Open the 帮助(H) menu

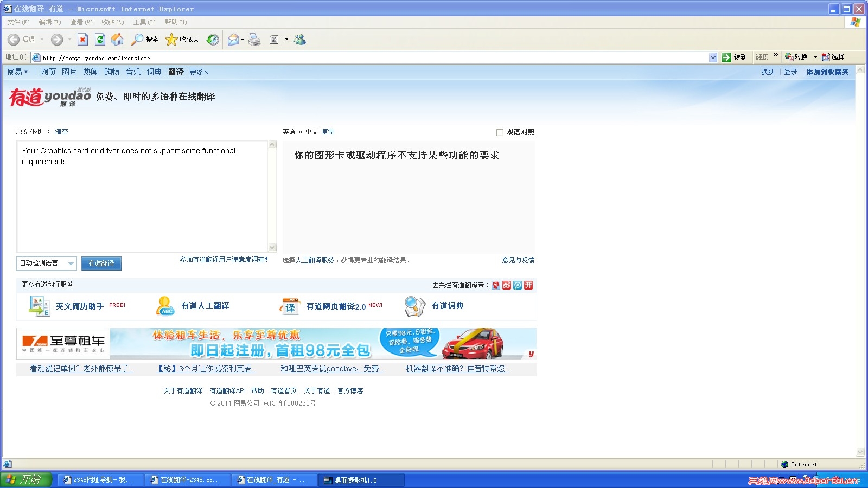(176, 22)
